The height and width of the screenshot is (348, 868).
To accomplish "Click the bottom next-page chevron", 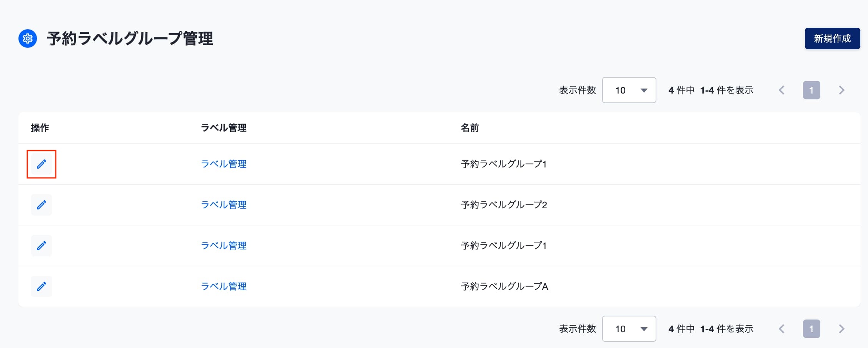I will (x=841, y=329).
